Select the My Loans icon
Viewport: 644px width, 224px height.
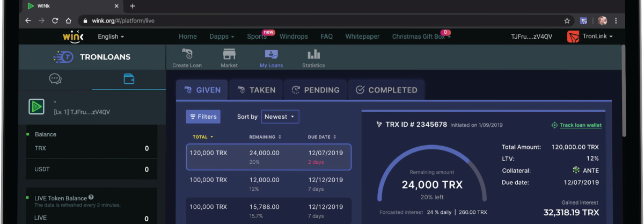click(x=271, y=54)
